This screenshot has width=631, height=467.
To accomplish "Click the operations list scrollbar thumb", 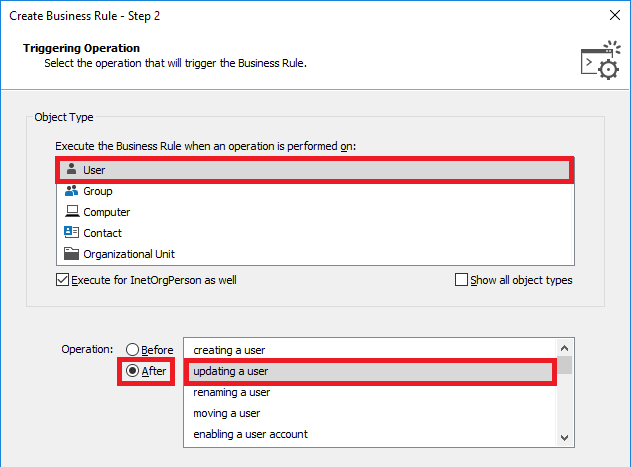I will 564,365.
